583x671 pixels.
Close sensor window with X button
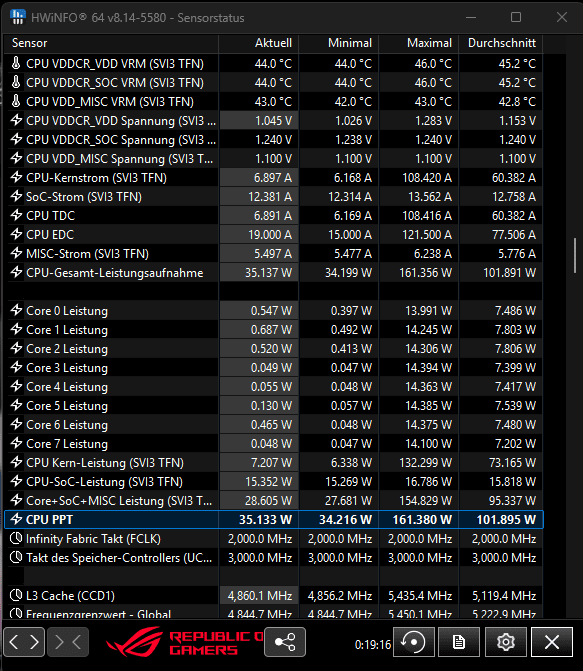[x=552, y=641]
